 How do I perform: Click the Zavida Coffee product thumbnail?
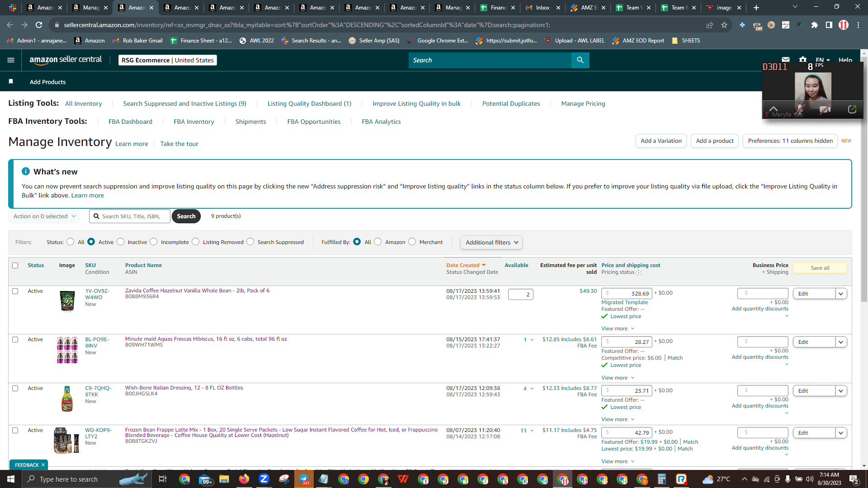coord(67,301)
